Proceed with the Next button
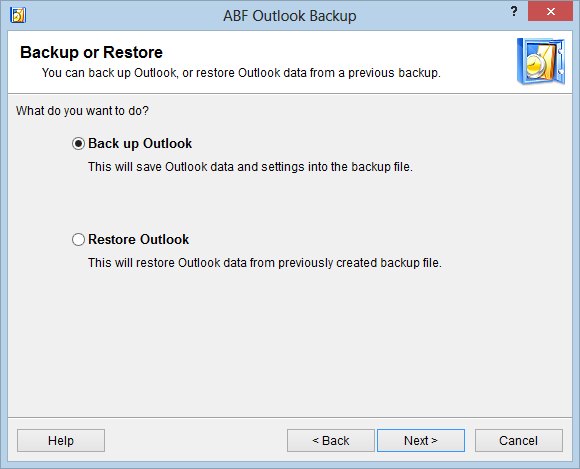Image resolution: width=580 pixels, height=469 pixels. (421, 441)
